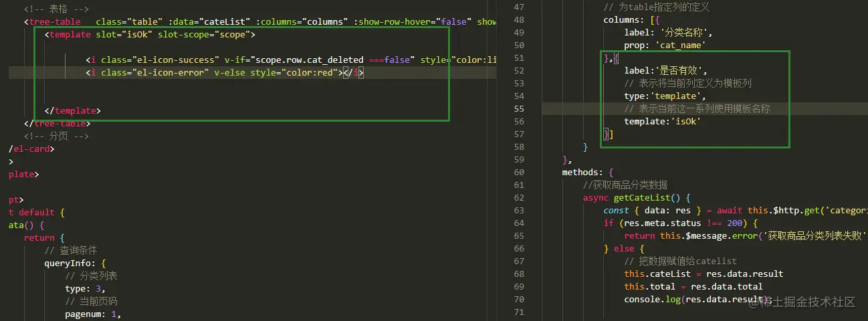868x321 pixels.
Task: Click line number 71 in the gutter
Action: 520,312
